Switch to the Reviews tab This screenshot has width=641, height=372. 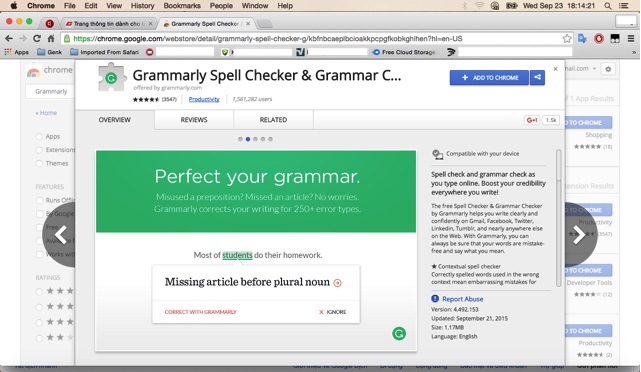(x=194, y=120)
